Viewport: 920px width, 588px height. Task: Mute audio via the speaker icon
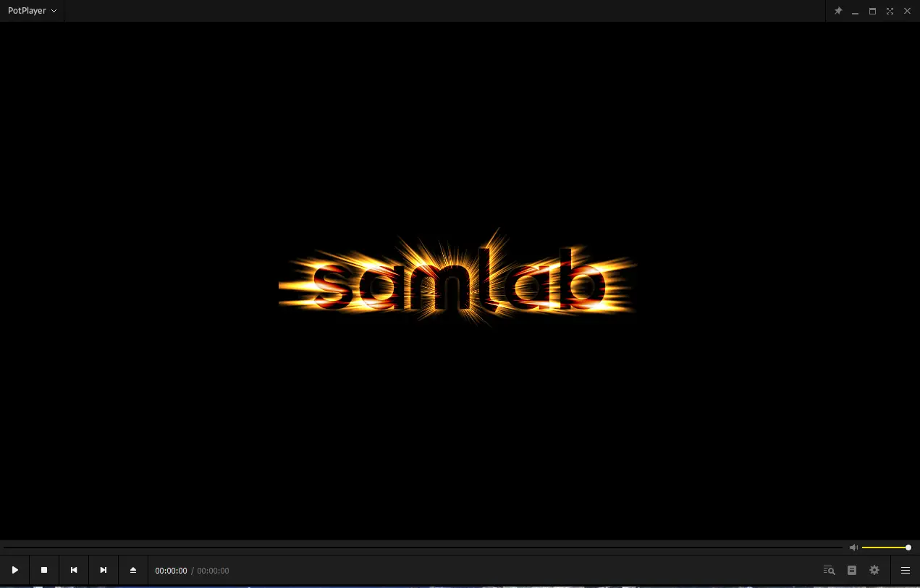(x=853, y=547)
